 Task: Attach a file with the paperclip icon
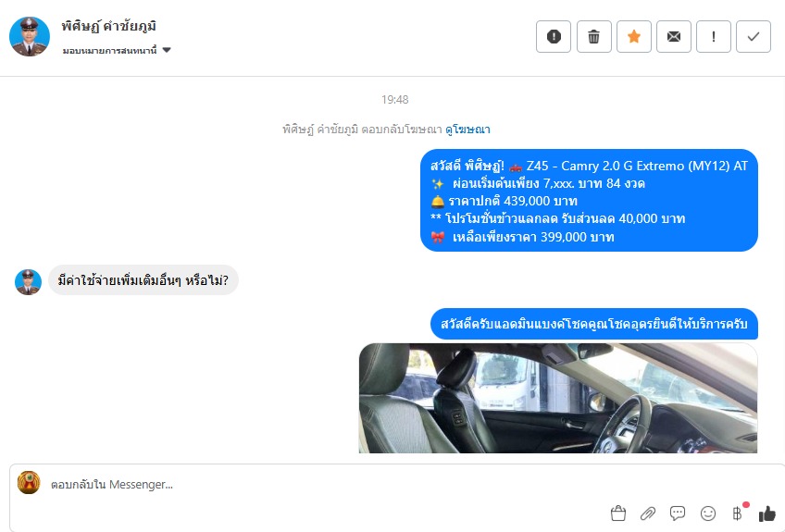648,513
